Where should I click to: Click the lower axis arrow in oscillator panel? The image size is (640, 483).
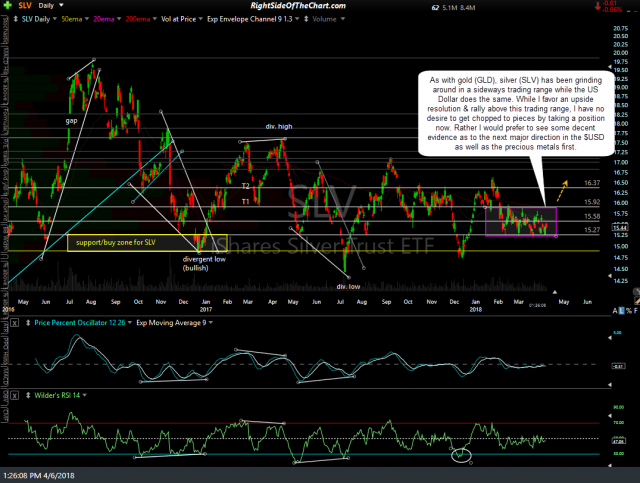point(610,385)
